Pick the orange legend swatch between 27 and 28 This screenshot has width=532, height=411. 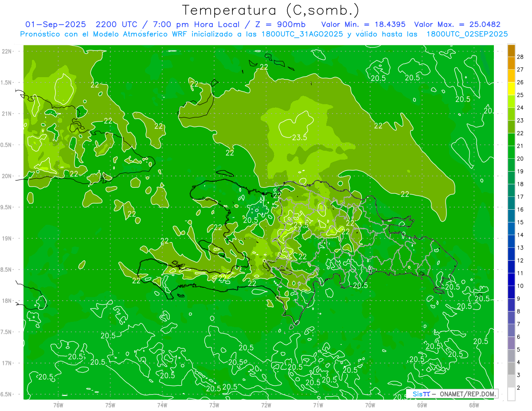pyautogui.click(x=511, y=63)
